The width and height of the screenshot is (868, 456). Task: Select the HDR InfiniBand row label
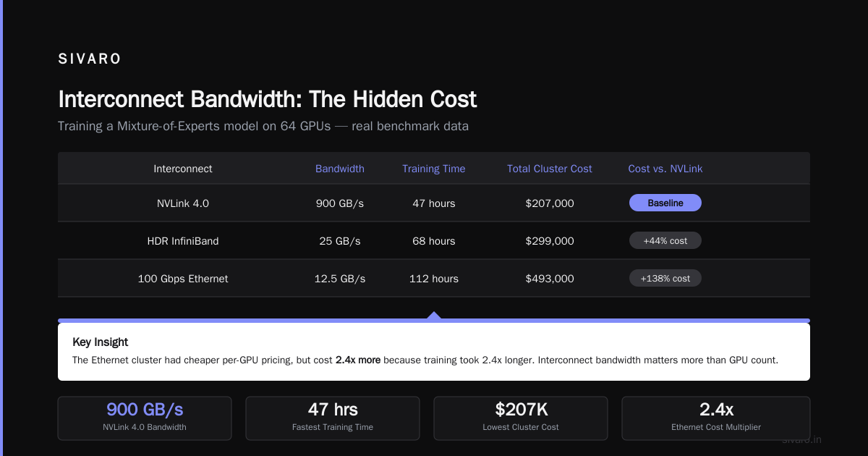tap(183, 241)
